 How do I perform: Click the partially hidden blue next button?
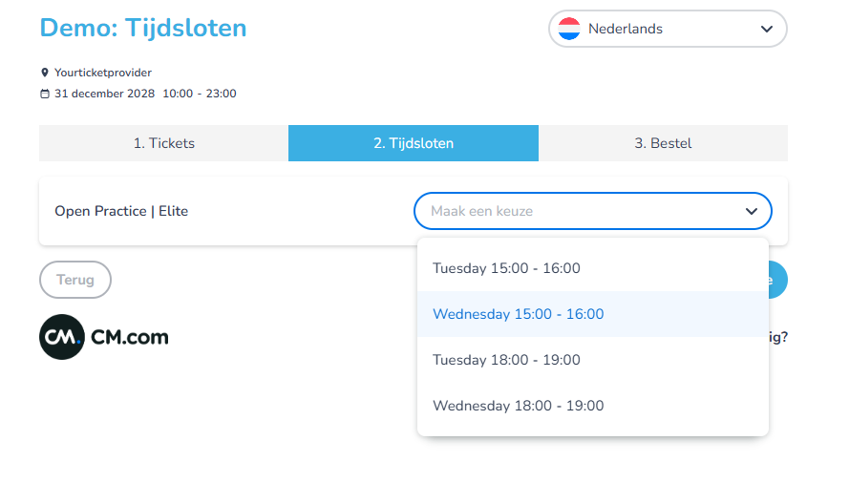pos(778,280)
